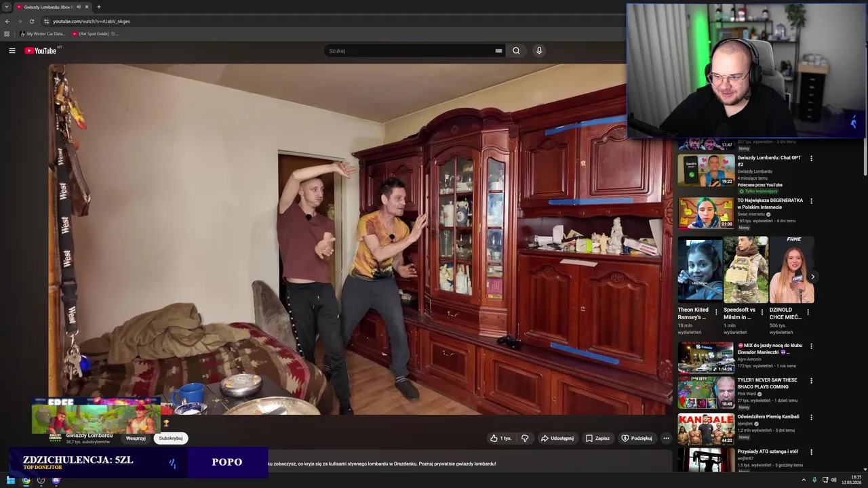Open options for Przysiady ATG video
The height and width of the screenshot is (488, 868).
click(811, 452)
